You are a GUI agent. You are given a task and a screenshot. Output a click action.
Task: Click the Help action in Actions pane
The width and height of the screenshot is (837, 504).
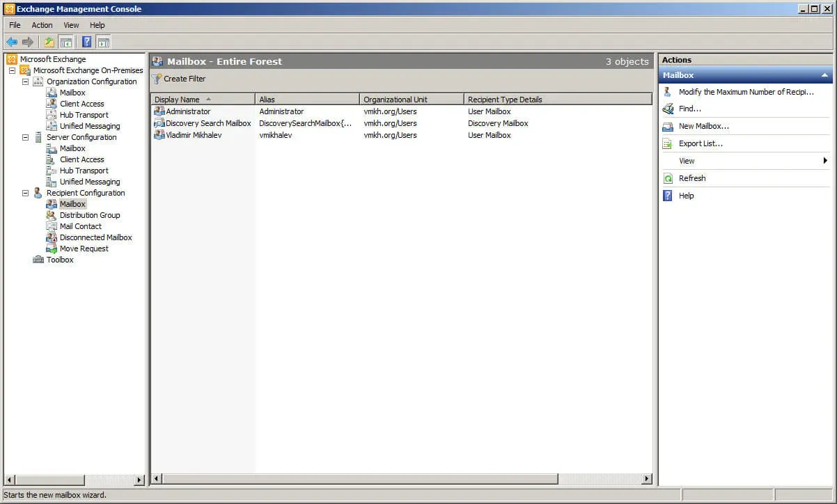pyautogui.click(x=686, y=196)
